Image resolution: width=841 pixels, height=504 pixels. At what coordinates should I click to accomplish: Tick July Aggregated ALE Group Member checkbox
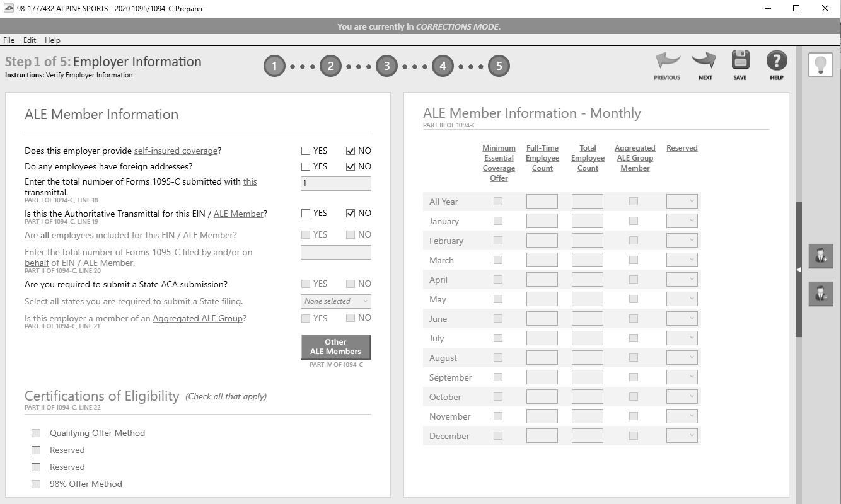[x=634, y=338]
